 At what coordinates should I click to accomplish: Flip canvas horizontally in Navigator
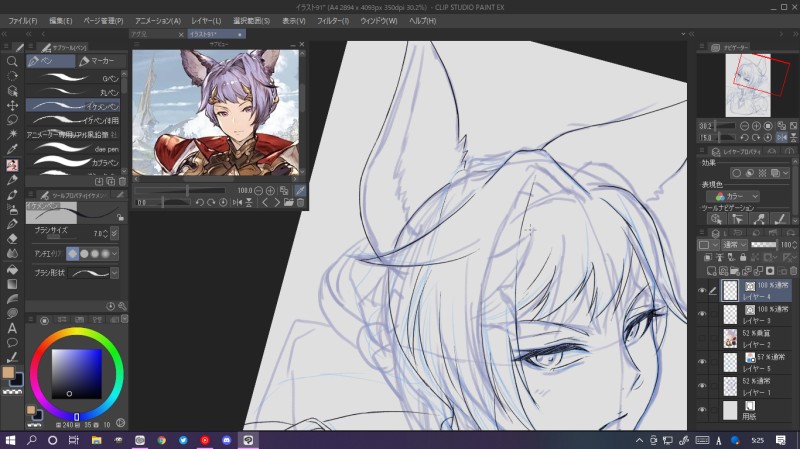[x=782, y=137]
